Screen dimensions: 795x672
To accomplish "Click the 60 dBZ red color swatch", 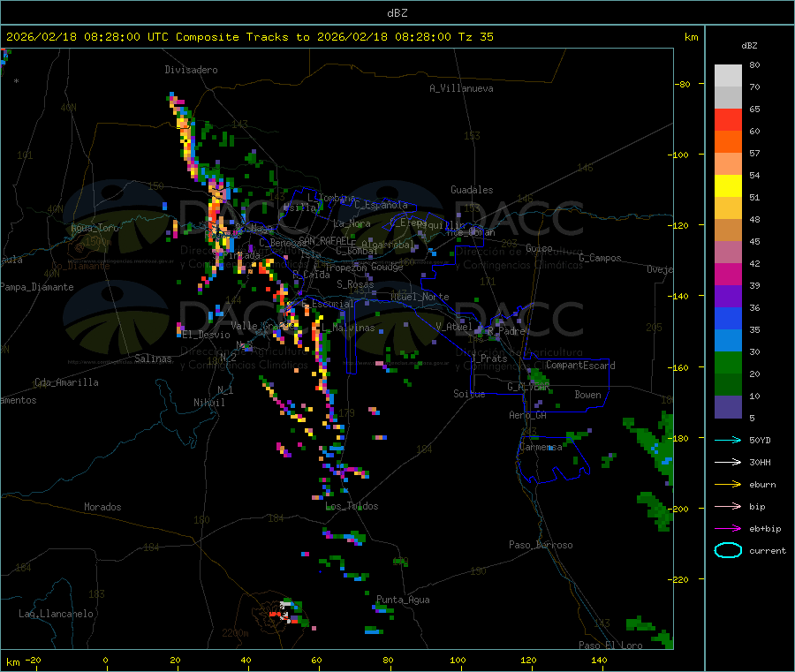I will [x=728, y=120].
